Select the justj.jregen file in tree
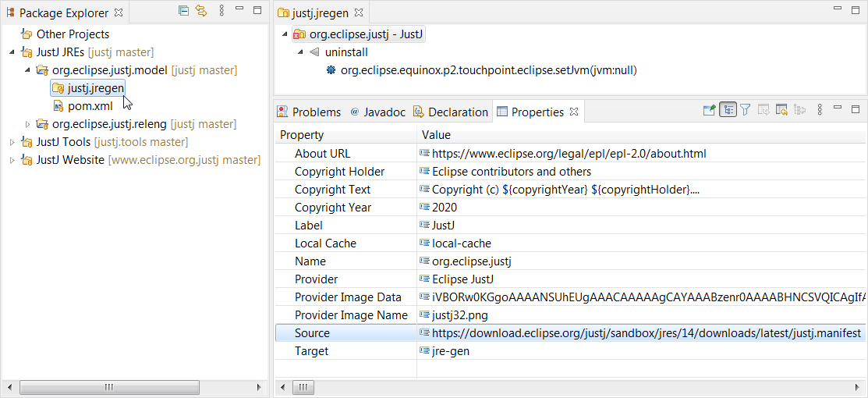This screenshot has width=868, height=398. tap(95, 88)
